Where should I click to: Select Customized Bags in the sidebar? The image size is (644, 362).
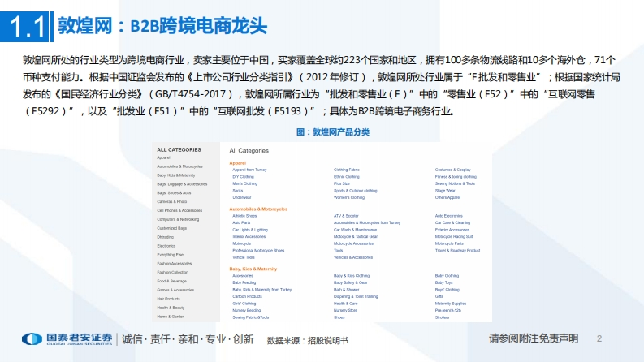[x=171, y=228]
